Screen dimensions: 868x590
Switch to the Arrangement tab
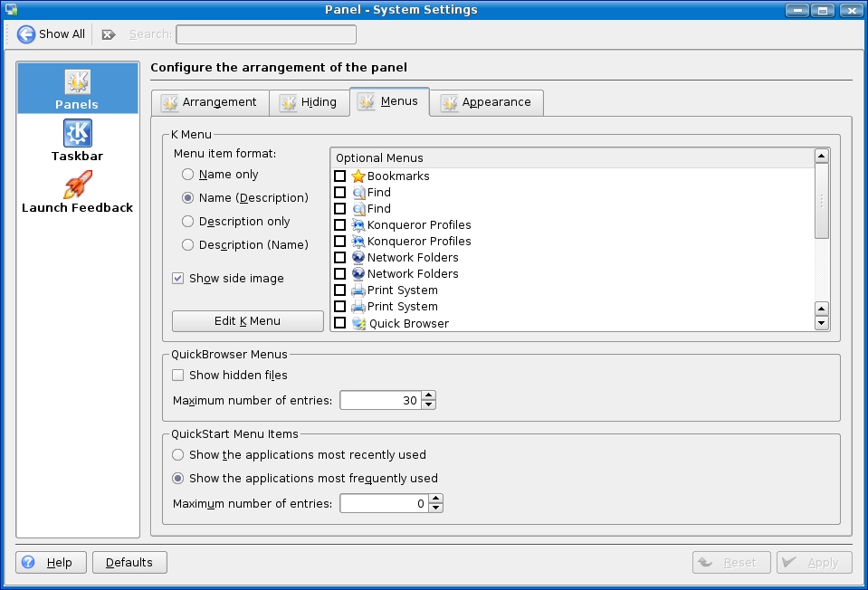click(210, 102)
